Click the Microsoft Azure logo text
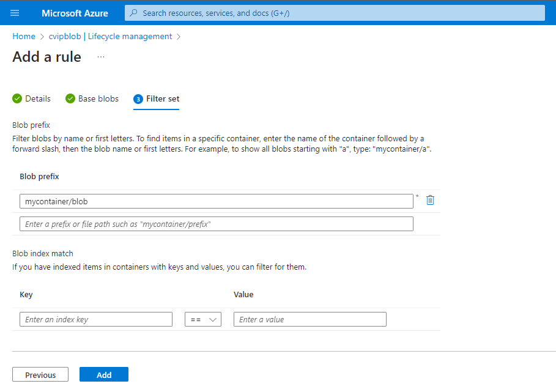This screenshot has width=556, height=392. [x=75, y=13]
